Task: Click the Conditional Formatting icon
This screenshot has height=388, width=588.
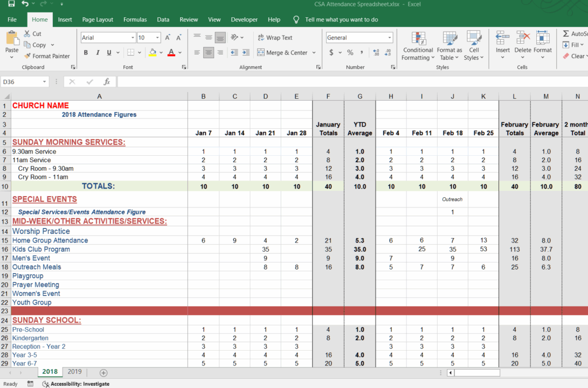Action: 418,39
